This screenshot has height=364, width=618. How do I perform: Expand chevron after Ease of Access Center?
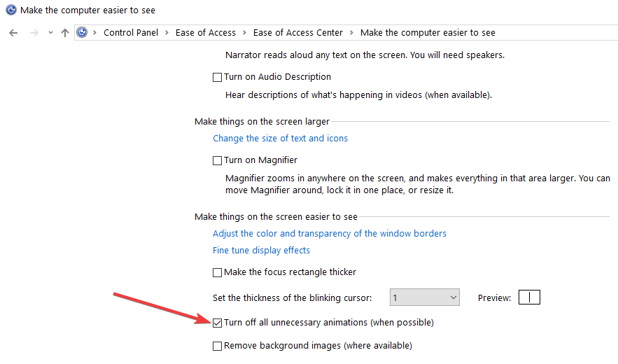point(351,33)
